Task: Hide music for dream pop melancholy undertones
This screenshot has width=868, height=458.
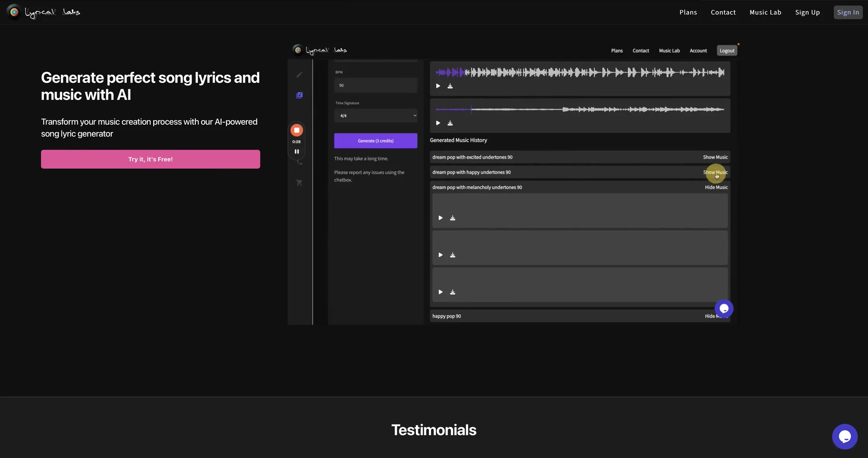Action: tap(716, 187)
